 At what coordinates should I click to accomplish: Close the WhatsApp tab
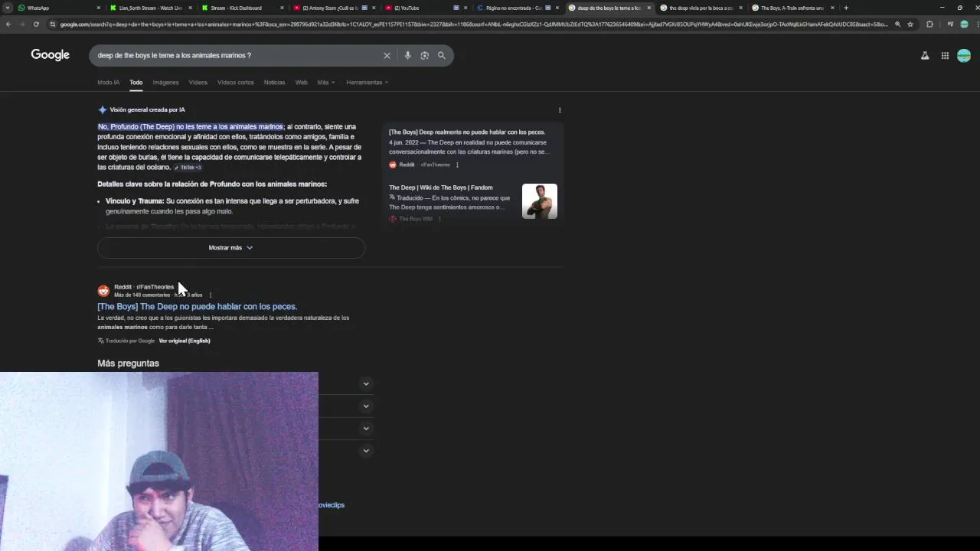tap(99, 8)
